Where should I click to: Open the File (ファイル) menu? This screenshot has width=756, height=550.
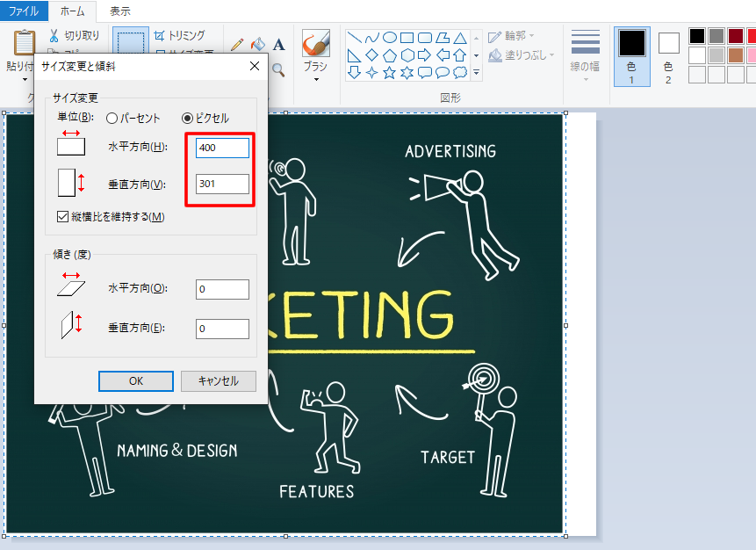pos(23,11)
